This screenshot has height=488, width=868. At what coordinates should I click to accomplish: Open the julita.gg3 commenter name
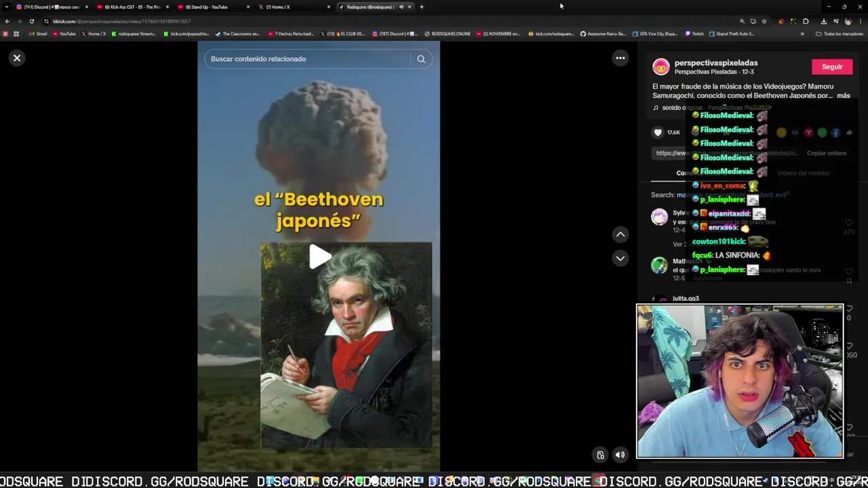(x=686, y=298)
